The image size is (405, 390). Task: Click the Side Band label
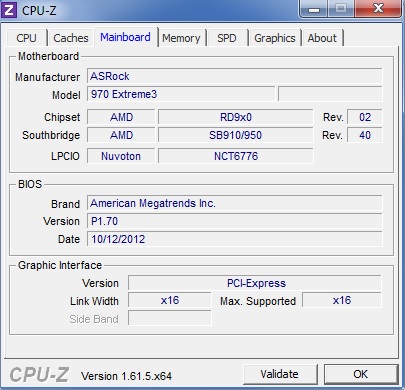tap(94, 319)
